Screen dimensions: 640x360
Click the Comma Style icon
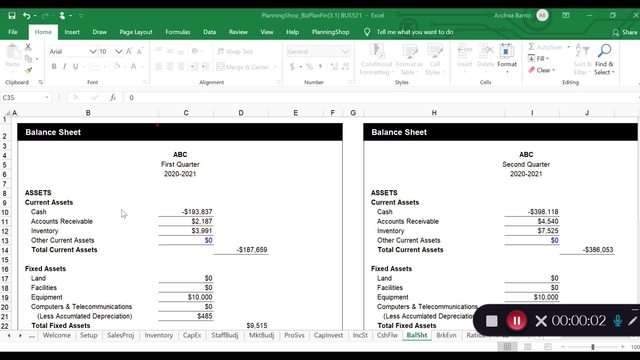tap(320, 67)
